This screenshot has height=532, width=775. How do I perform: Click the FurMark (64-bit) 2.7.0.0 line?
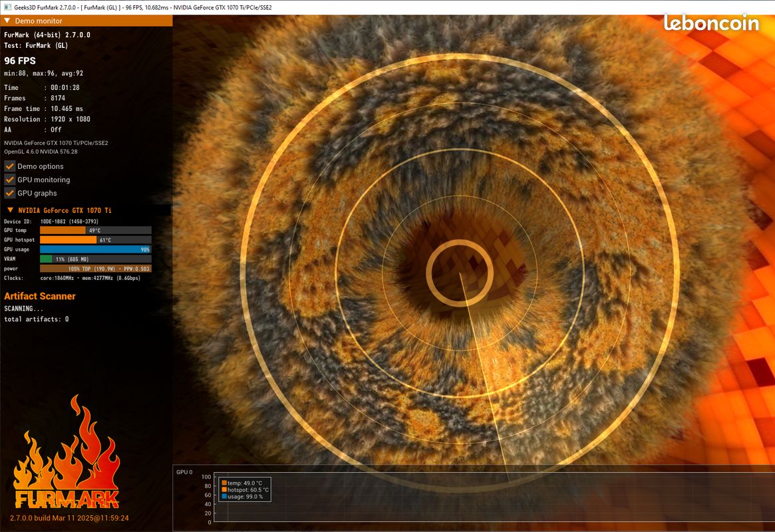pyautogui.click(x=47, y=35)
